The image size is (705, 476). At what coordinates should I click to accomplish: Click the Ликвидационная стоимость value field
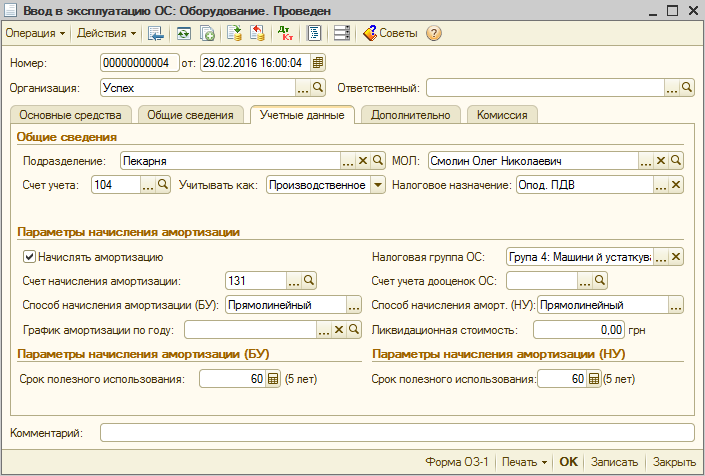pos(579,330)
